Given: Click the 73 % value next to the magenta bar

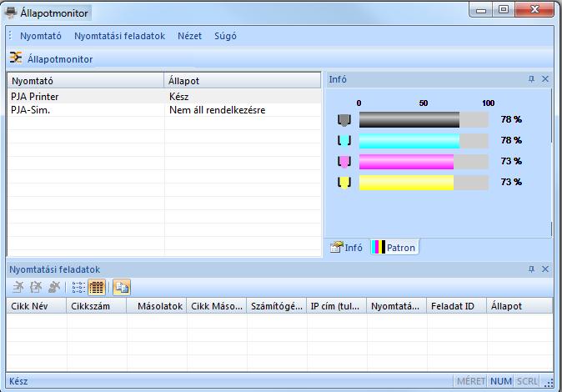Looking at the screenshot, I should point(511,161).
